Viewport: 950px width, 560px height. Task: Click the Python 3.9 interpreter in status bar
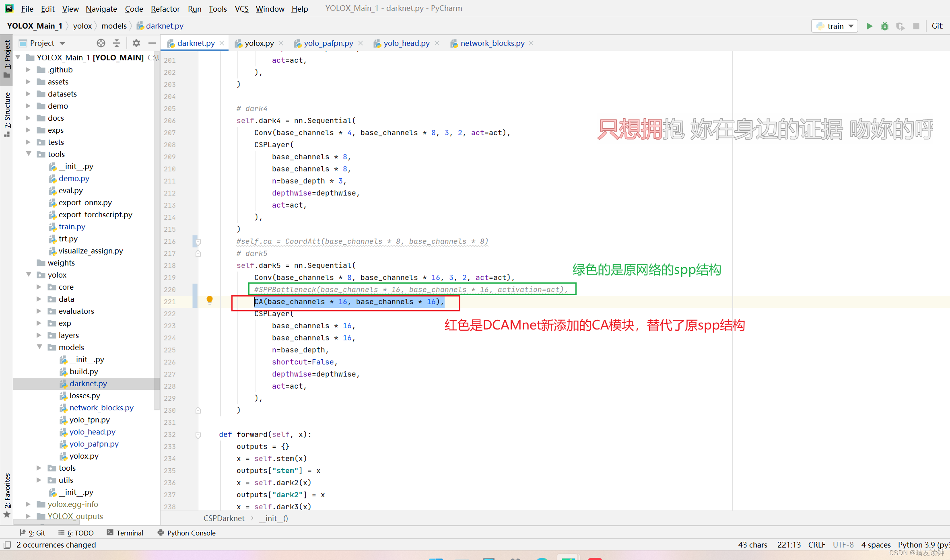(923, 545)
